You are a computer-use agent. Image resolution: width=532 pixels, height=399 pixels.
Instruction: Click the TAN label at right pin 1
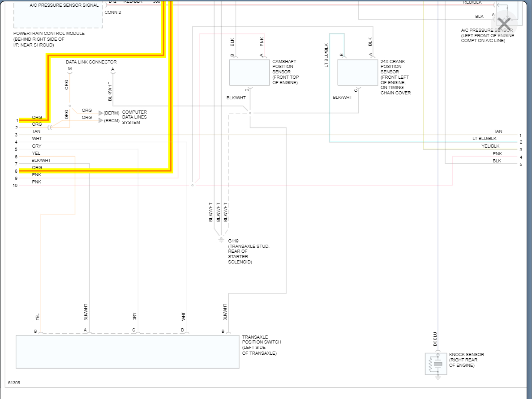point(498,131)
